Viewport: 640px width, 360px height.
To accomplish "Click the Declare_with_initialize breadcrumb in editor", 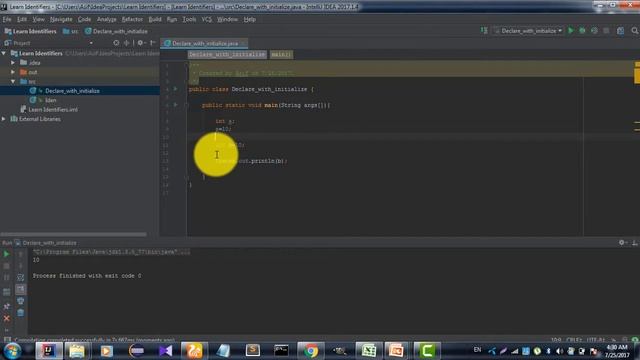I will (227, 55).
